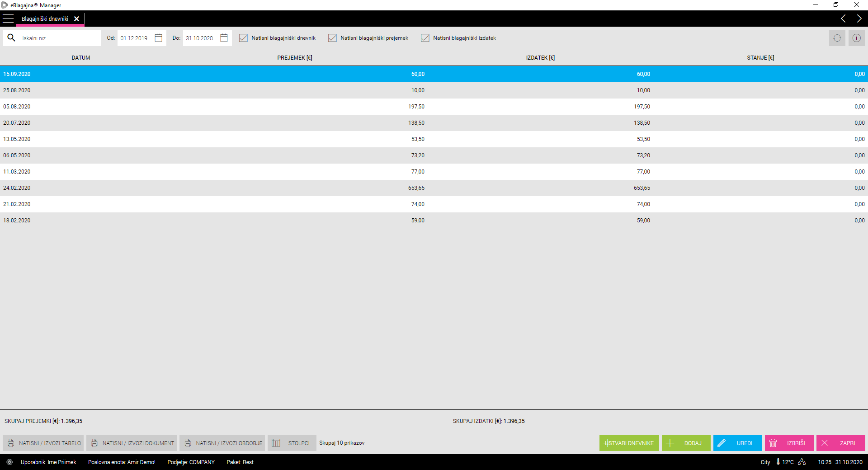The image size is (868, 470).
Task: Click the 77,00 izdatek value
Action: (643, 172)
